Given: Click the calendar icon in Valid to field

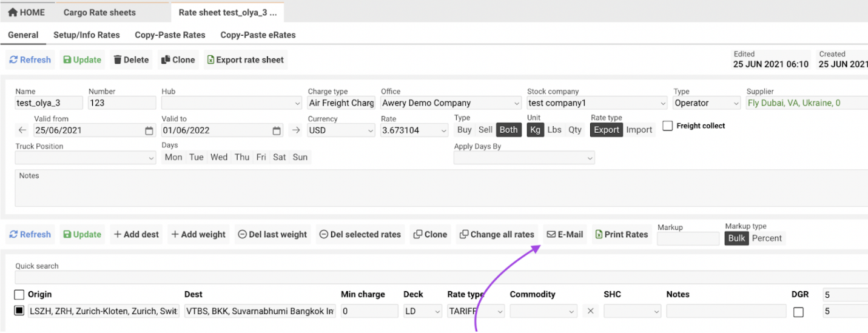Looking at the screenshot, I should point(277,130).
